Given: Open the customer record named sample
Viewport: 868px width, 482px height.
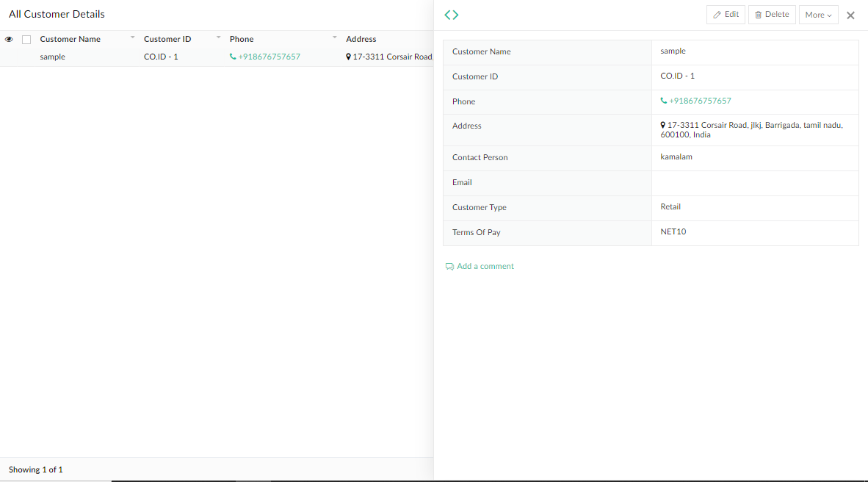Looking at the screenshot, I should tap(52, 56).
